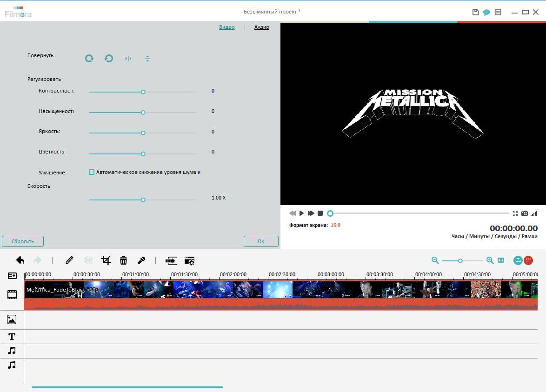Click the 16:9 screen format link
The width and height of the screenshot is (546, 392).
[335, 225]
